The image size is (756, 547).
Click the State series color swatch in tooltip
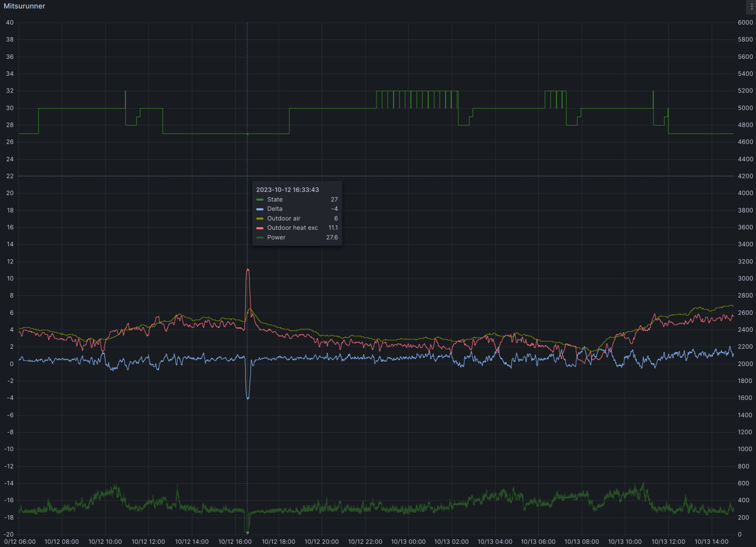coord(260,200)
